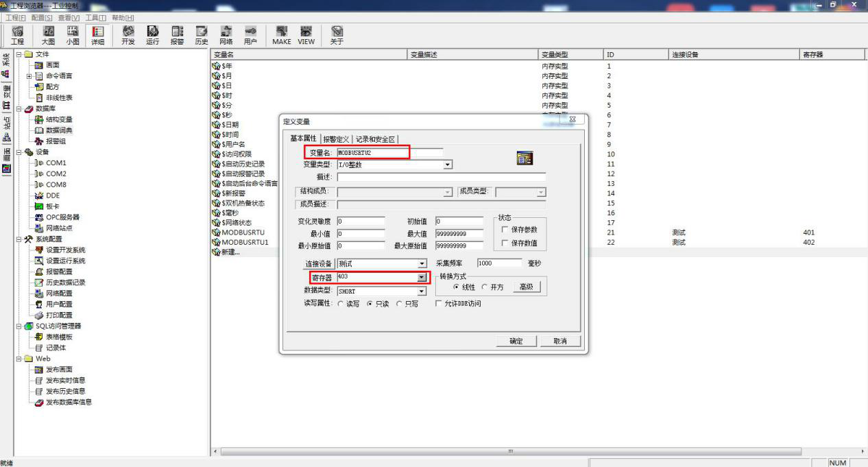Expand the 数据类型 SHORT dropdown

(x=421, y=291)
